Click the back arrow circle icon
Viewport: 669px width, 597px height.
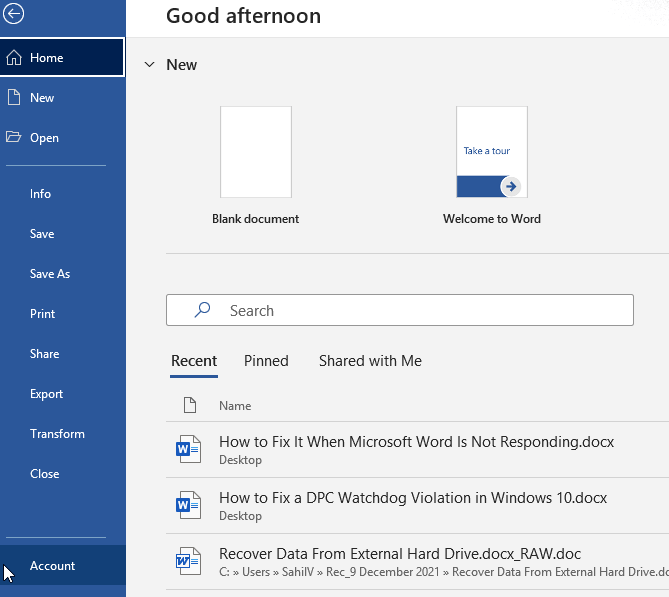[x=14, y=14]
